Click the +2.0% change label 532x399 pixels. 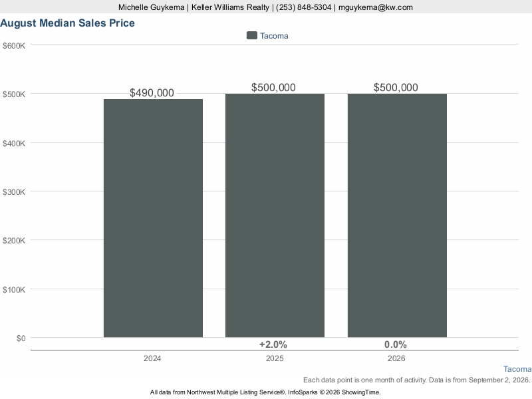pyautogui.click(x=273, y=344)
